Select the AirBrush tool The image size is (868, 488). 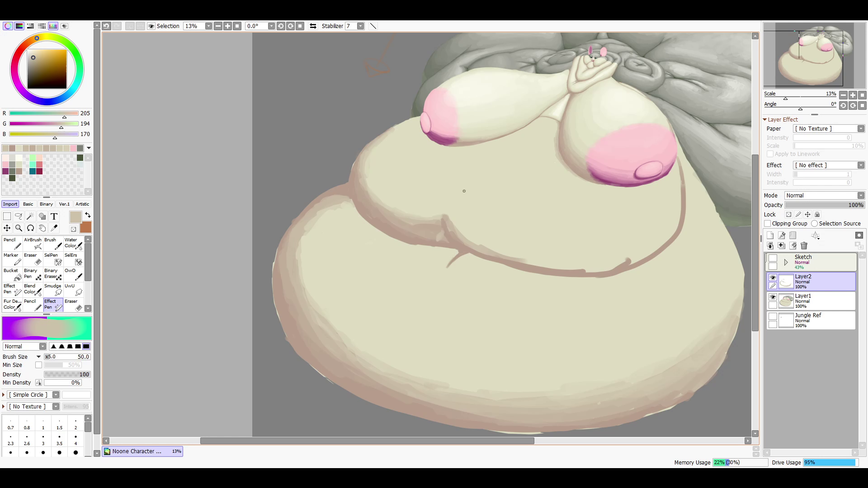coord(33,243)
